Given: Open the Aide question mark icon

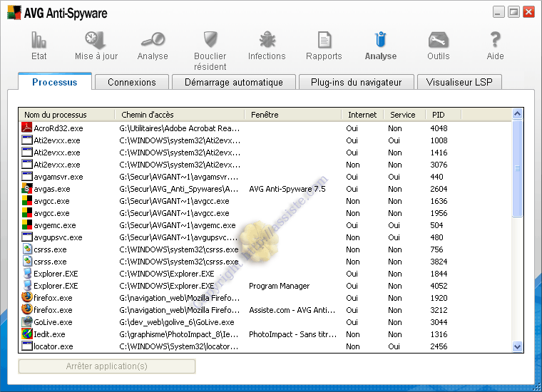Looking at the screenshot, I should 496,39.
